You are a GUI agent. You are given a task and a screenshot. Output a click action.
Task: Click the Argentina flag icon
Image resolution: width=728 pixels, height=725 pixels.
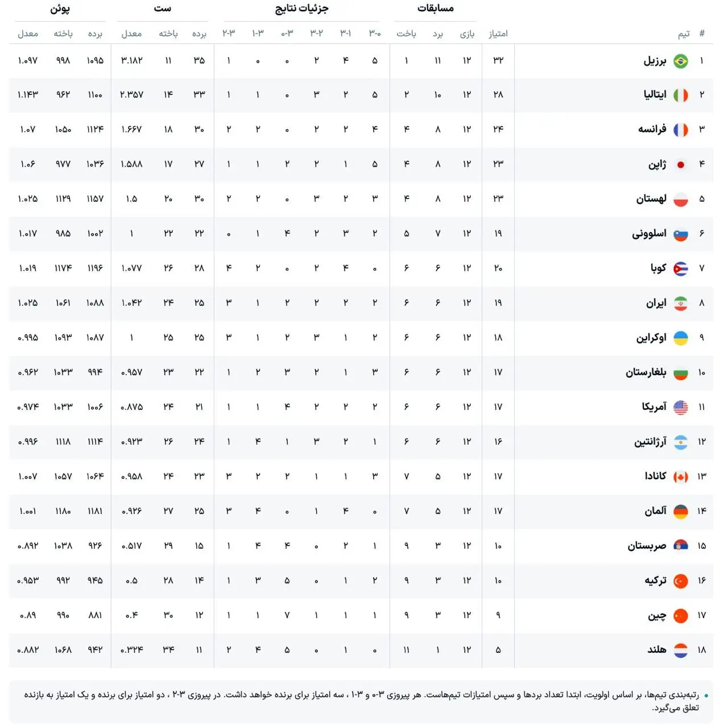click(681, 442)
